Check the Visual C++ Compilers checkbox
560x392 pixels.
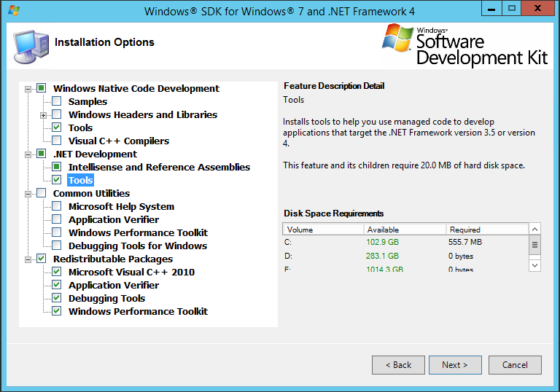[57, 141]
